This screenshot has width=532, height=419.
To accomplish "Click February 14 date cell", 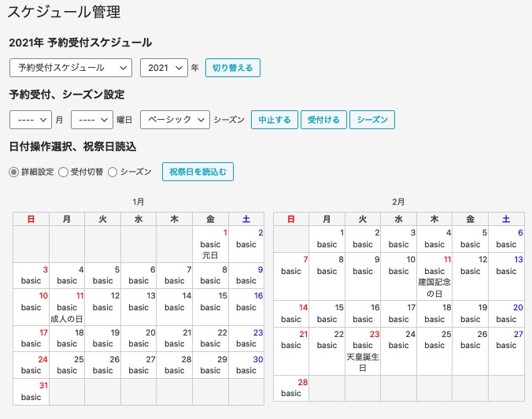I will click(x=291, y=313).
